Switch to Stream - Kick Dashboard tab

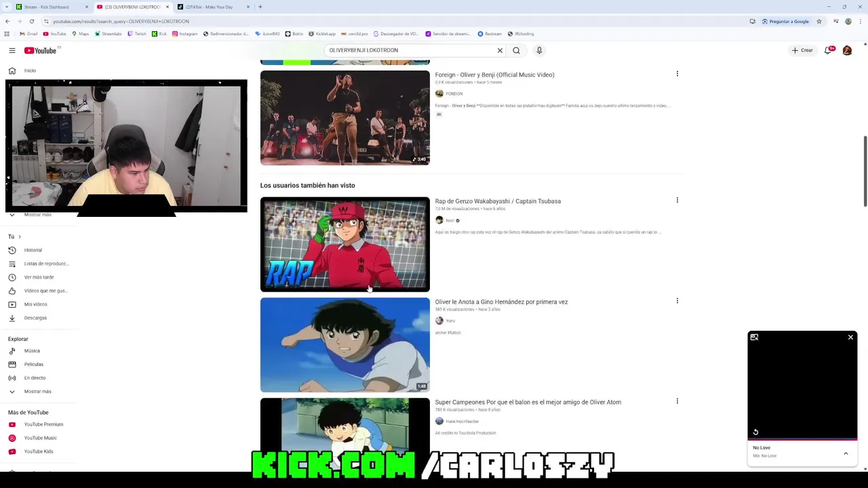tap(52, 7)
